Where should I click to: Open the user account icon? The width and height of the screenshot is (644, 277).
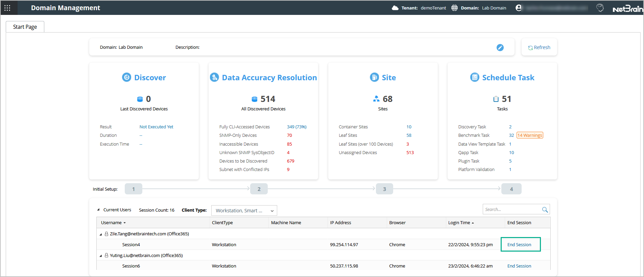(x=518, y=8)
